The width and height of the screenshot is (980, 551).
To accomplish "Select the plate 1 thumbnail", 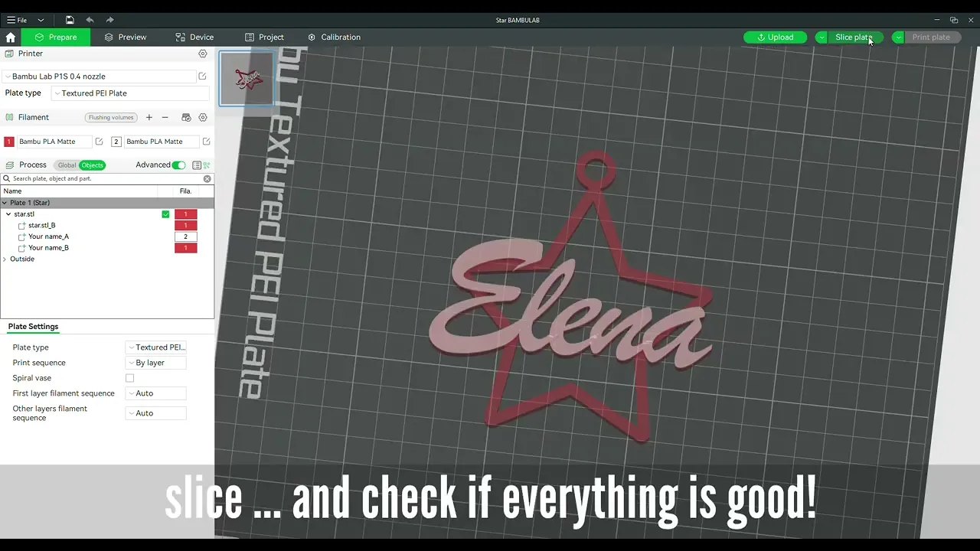I will [x=247, y=78].
